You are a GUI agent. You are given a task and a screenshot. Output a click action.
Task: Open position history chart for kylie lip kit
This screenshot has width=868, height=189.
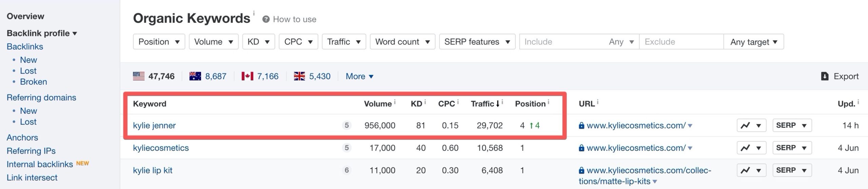(751, 170)
